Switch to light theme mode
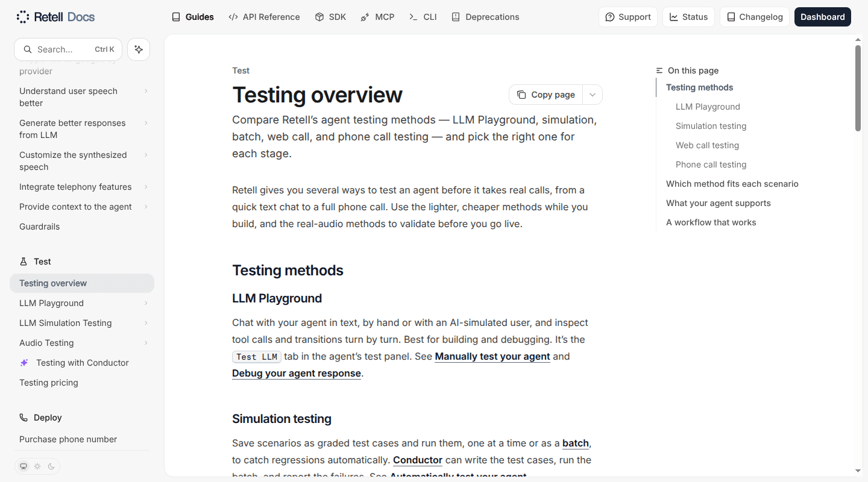Screen dimensions: 868x482 [x=37, y=466]
